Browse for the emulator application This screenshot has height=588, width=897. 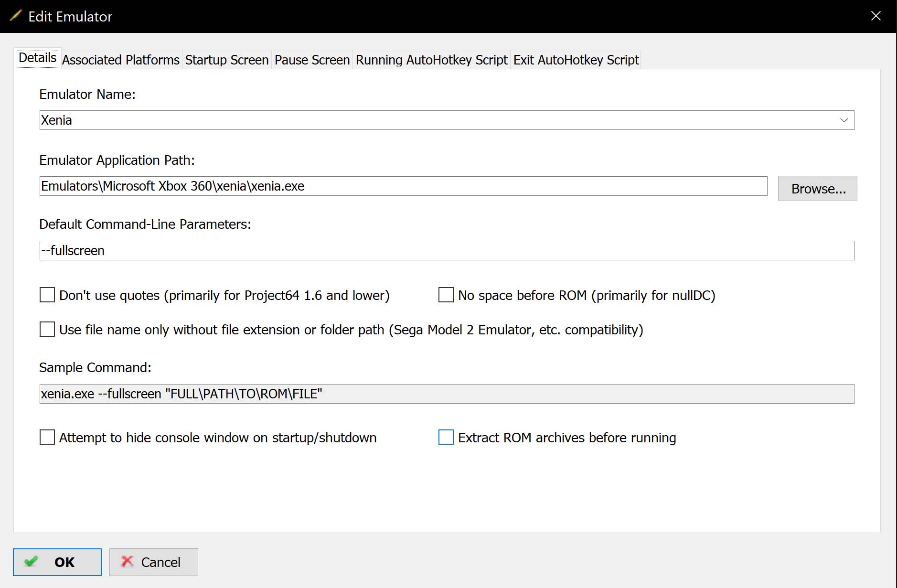point(818,189)
